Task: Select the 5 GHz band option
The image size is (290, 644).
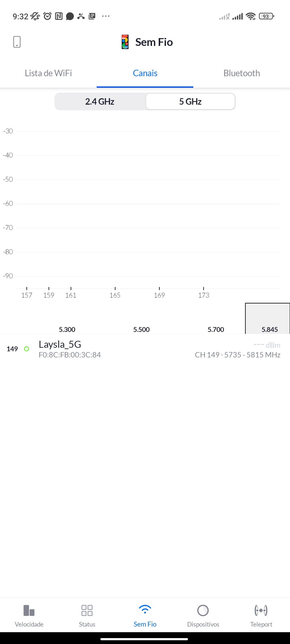Action: (x=190, y=101)
